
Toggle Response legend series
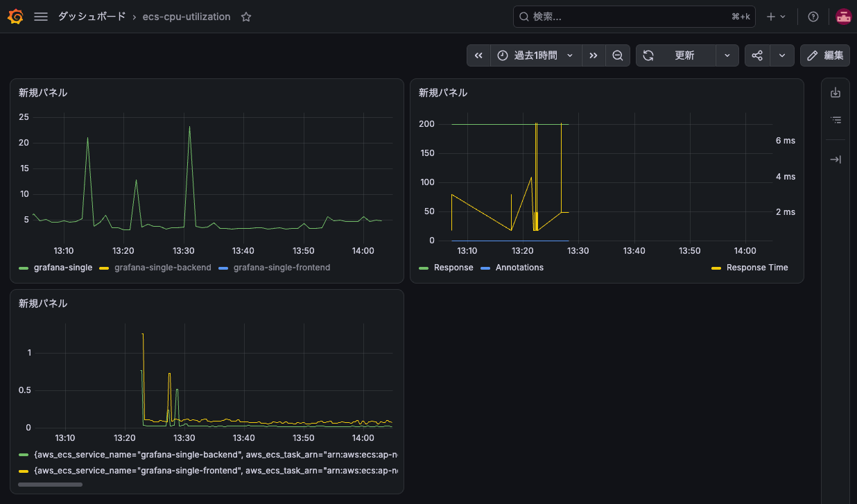click(453, 268)
